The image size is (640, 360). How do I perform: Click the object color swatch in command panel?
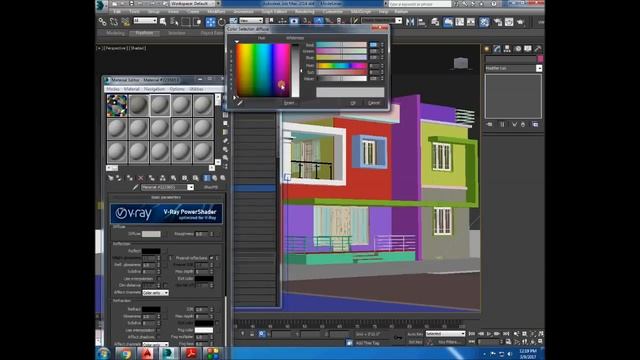(x=540, y=59)
